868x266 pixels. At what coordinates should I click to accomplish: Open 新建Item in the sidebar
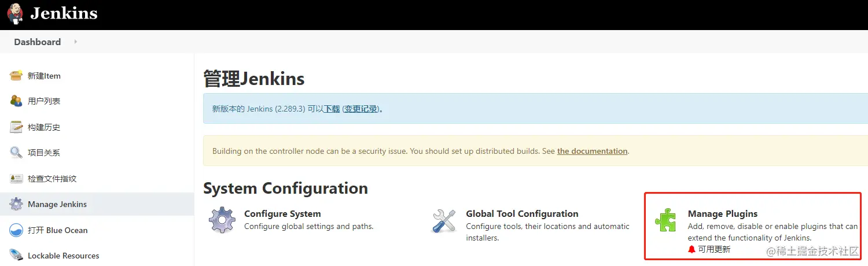[x=44, y=76]
